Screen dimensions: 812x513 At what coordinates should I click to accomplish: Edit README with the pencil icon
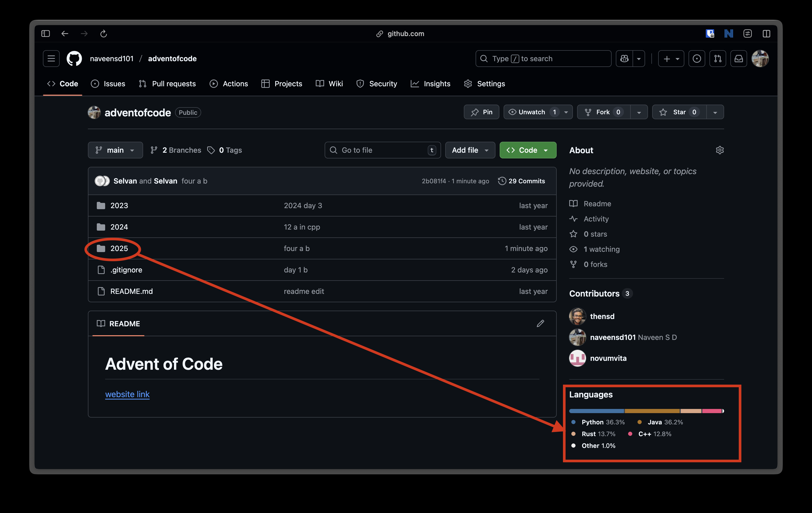click(540, 324)
